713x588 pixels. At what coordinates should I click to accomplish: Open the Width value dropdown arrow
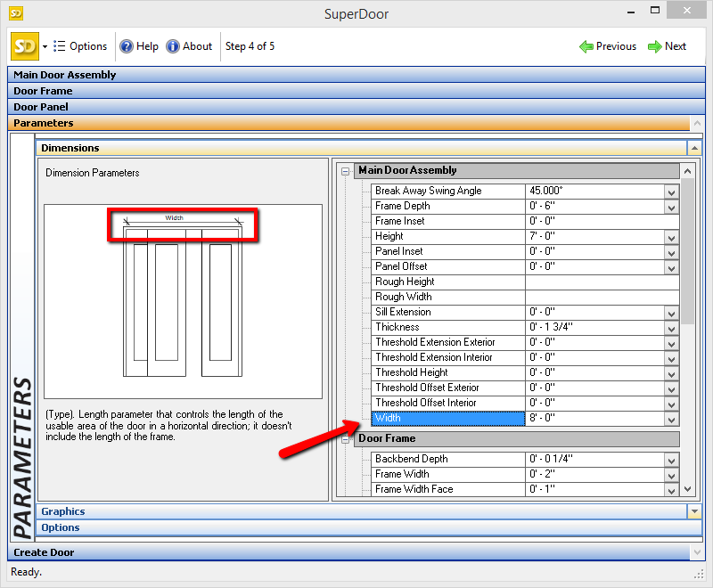(672, 419)
